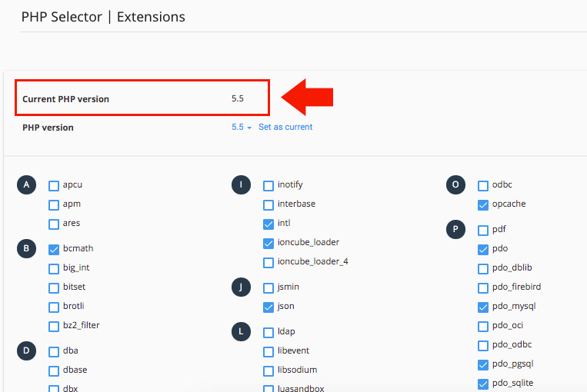The image size is (587, 392).
Task: Uncheck the opcache extension
Action: click(483, 204)
